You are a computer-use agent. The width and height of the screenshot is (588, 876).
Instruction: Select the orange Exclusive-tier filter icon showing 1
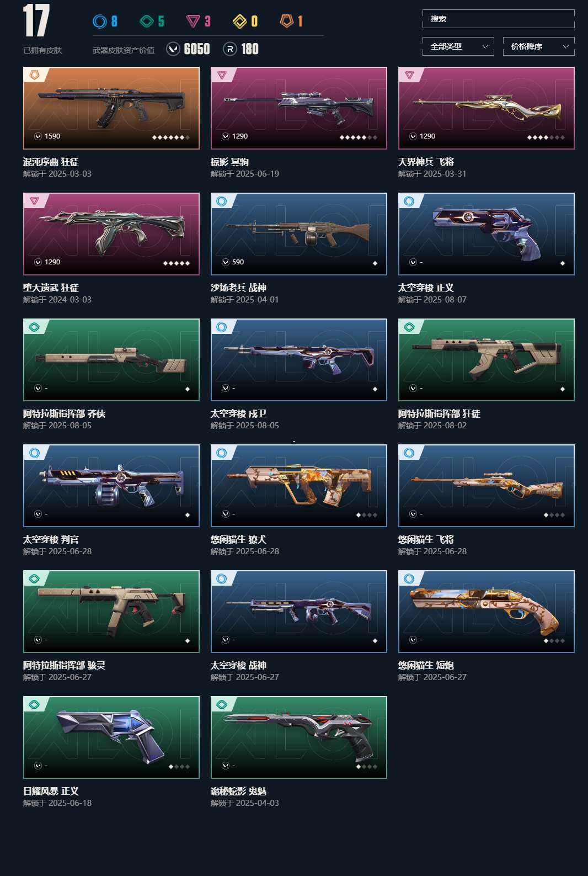(x=287, y=21)
